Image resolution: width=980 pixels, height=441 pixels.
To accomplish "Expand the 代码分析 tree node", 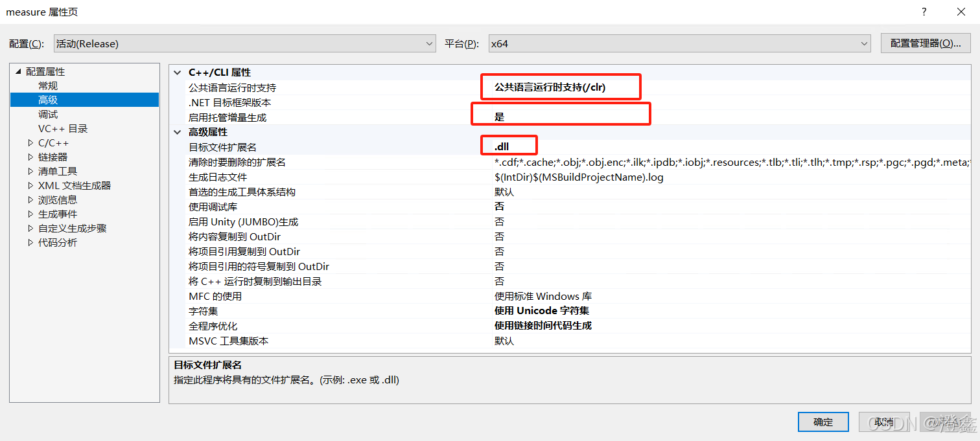I will click(30, 242).
